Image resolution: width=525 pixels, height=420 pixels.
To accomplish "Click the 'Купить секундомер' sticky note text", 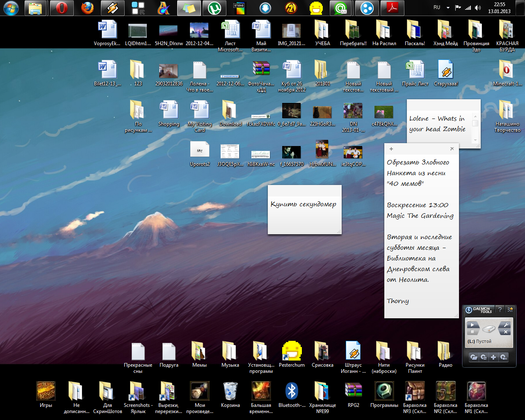I will tap(303, 204).
